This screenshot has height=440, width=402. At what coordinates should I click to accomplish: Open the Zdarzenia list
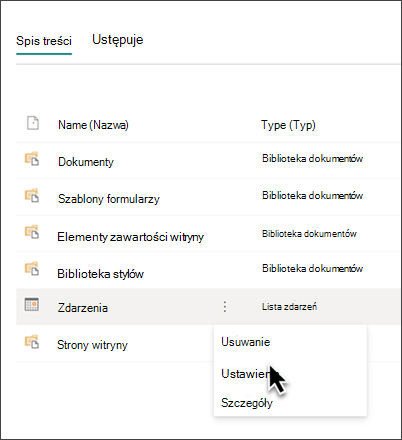[83, 308]
